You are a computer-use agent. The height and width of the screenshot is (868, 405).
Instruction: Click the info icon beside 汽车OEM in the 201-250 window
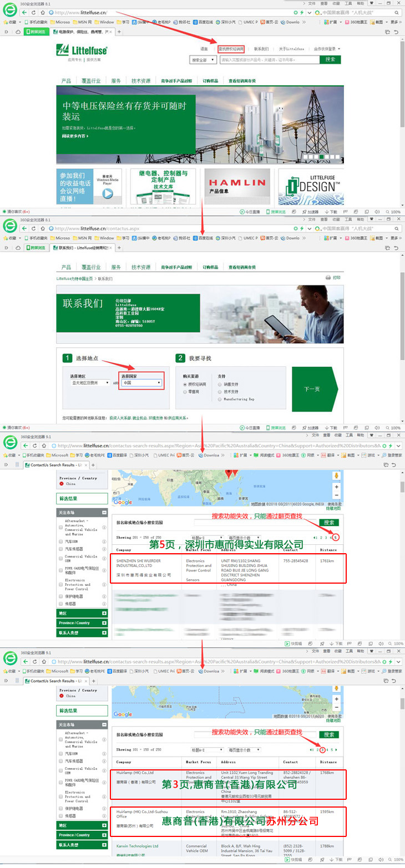(104, 541)
